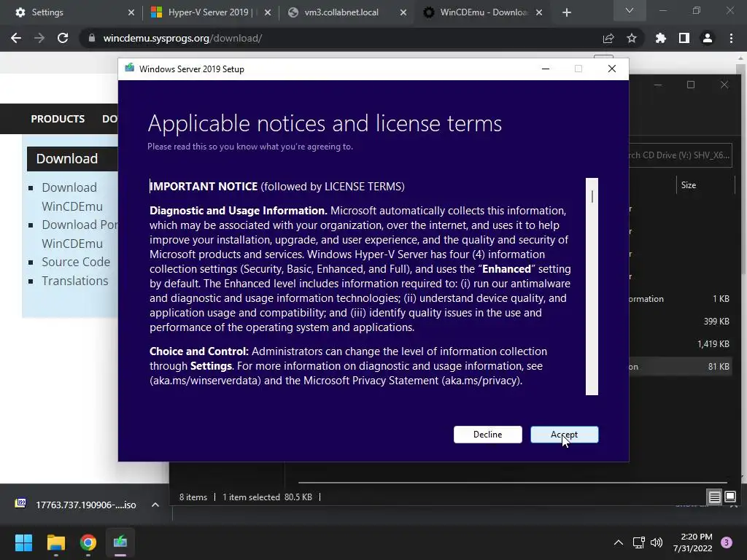Open Source Code link
Viewport: 747px width, 560px height.
(76, 262)
